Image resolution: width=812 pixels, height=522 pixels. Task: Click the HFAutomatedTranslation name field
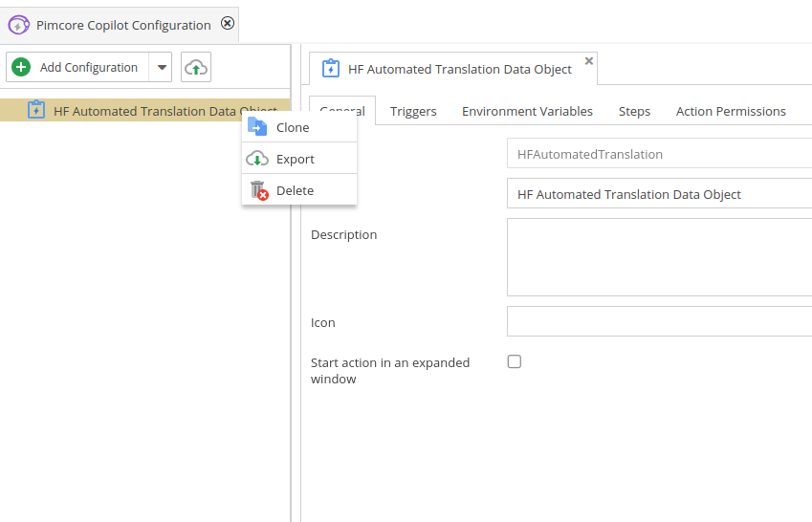point(659,153)
